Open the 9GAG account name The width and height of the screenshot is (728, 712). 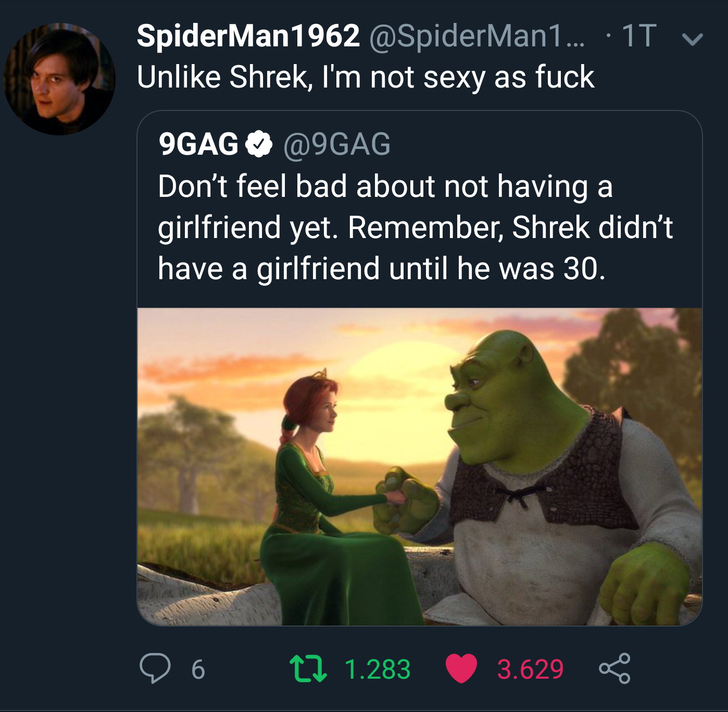198,144
